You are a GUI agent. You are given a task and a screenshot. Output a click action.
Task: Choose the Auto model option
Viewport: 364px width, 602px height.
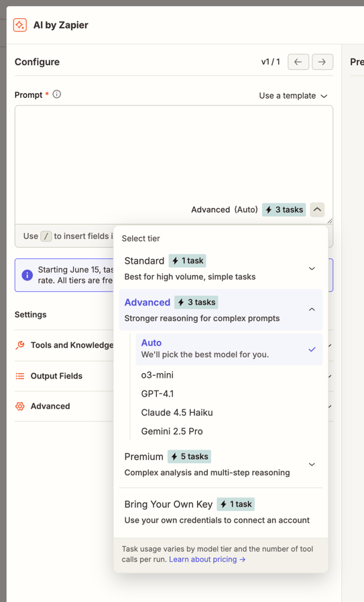tap(229, 348)
